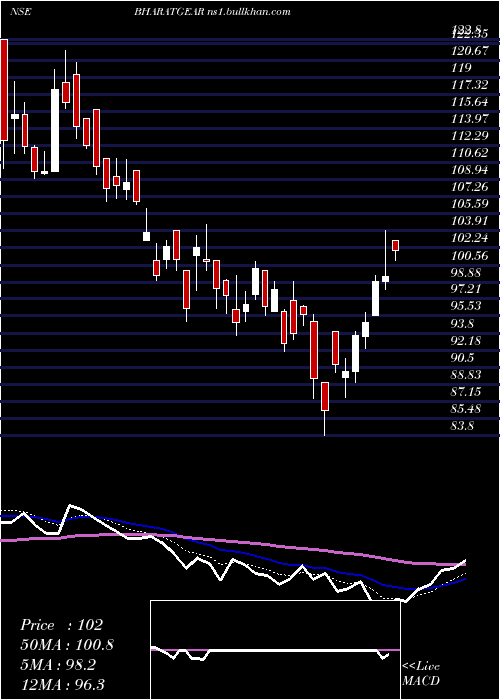Click the white MACD line inside inset box
Viewport: 500px width, 700px height.
pyautogui.click(x=272, y=652)
